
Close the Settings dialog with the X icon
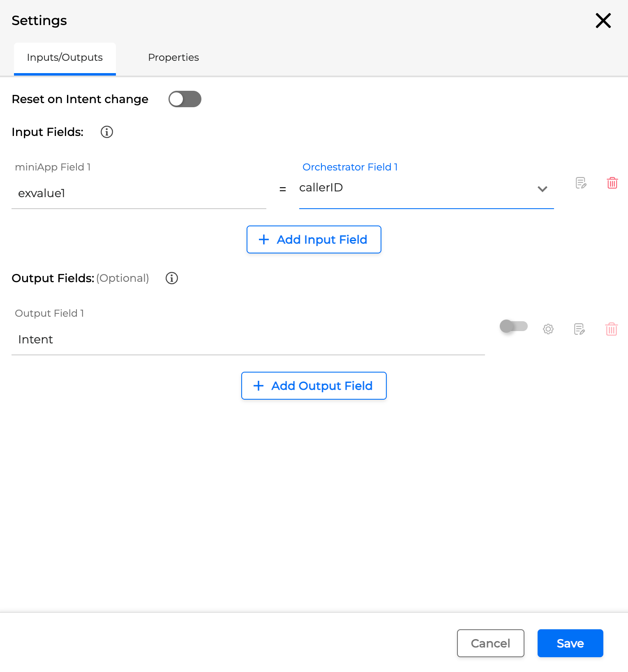tap(603, 21)
